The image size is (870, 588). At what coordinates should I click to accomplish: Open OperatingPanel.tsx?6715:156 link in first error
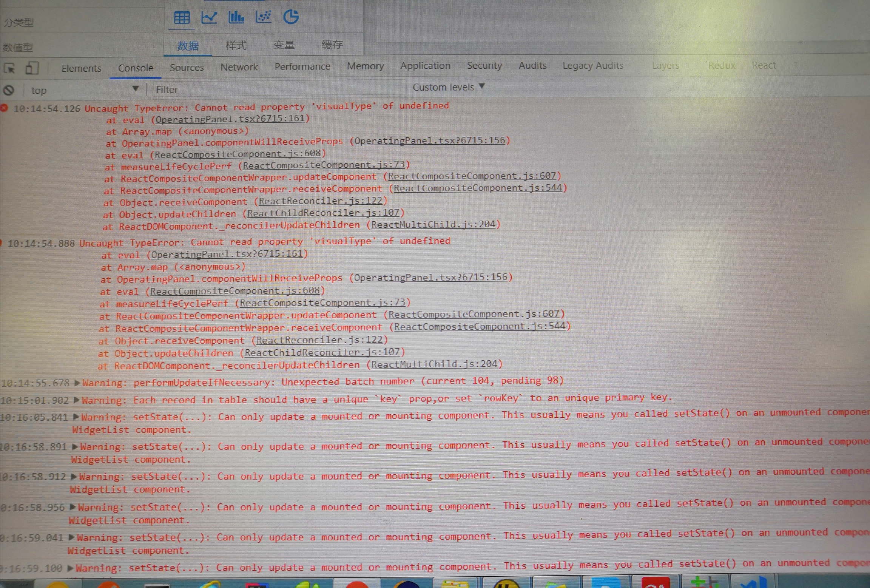click(430, 140)
